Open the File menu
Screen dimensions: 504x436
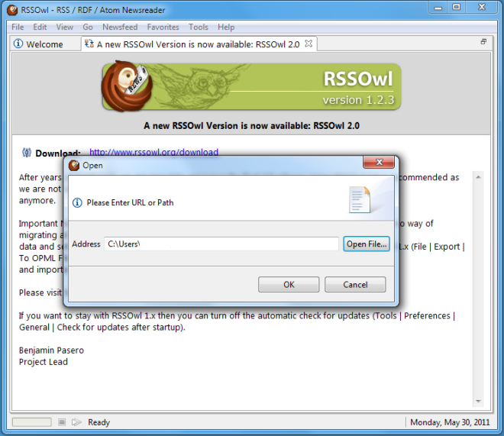tap(18, 27)
